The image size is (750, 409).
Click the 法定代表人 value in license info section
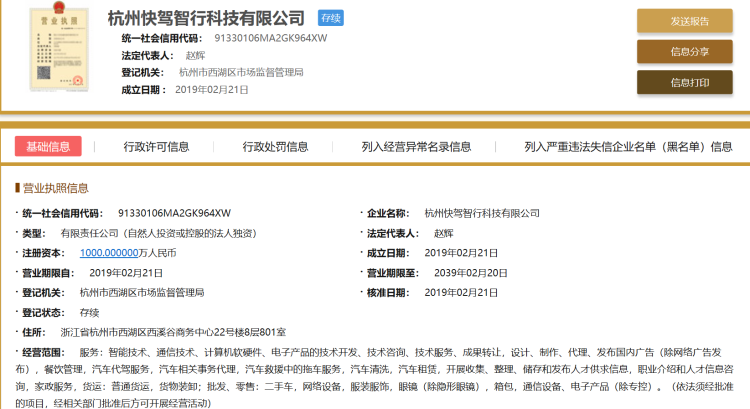point(443,233)
